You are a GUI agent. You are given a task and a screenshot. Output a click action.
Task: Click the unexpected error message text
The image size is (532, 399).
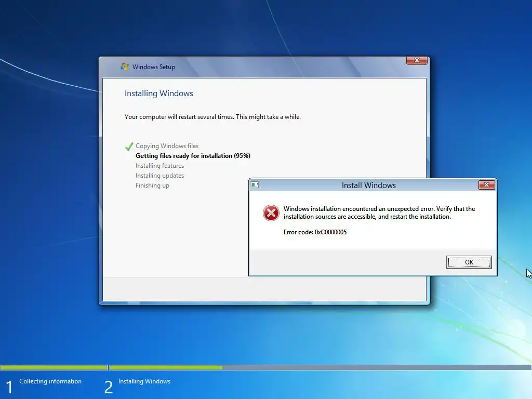pyautogui.click(x=379, y=212)
